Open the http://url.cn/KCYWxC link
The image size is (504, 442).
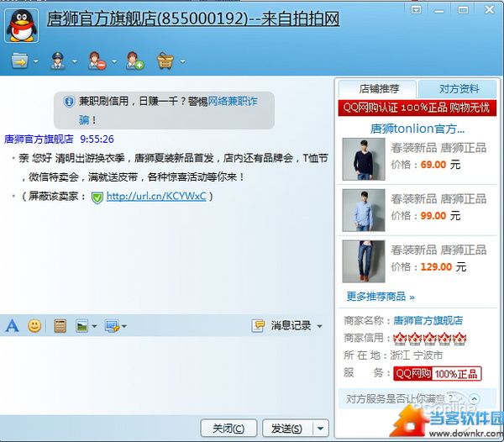(156, 196)
